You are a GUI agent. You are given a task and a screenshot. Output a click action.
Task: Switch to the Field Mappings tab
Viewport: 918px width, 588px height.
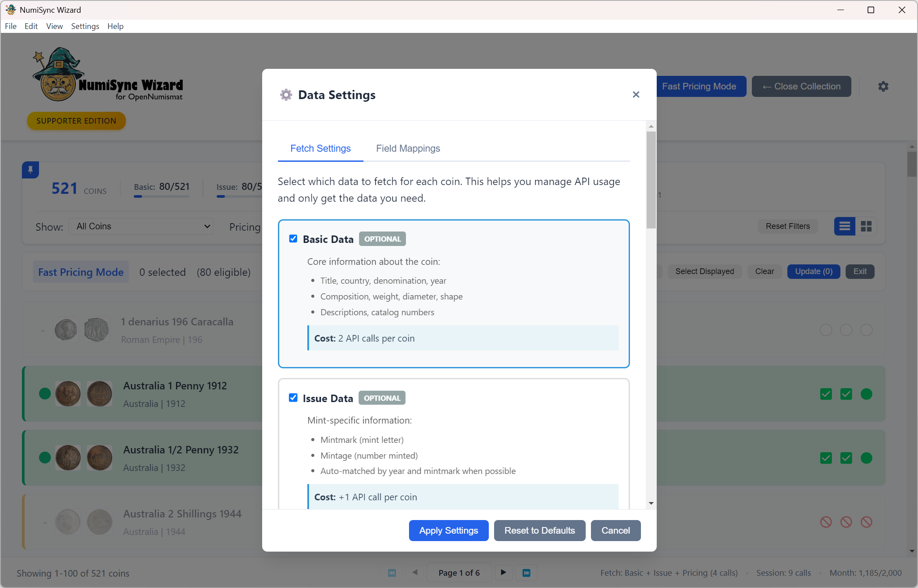(x=408, y=148)
